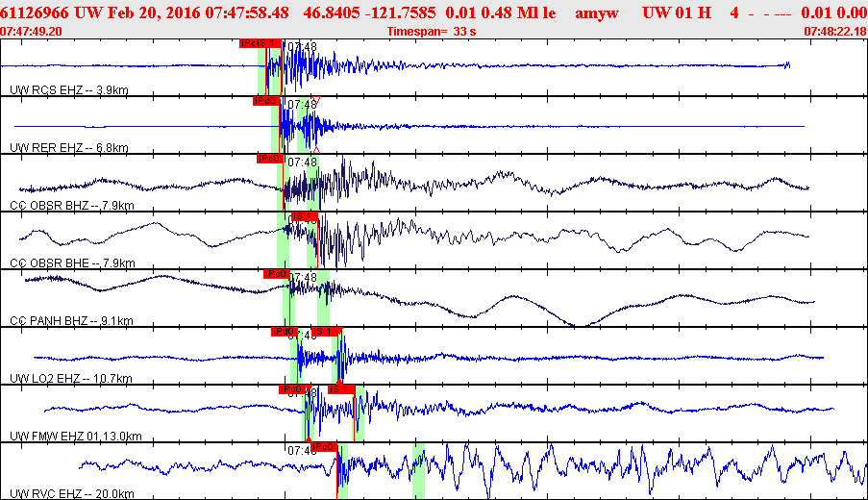Click the iPc0 pick flag on OBSR BHZ trace
868x500 pixels.
click(270, 159)
